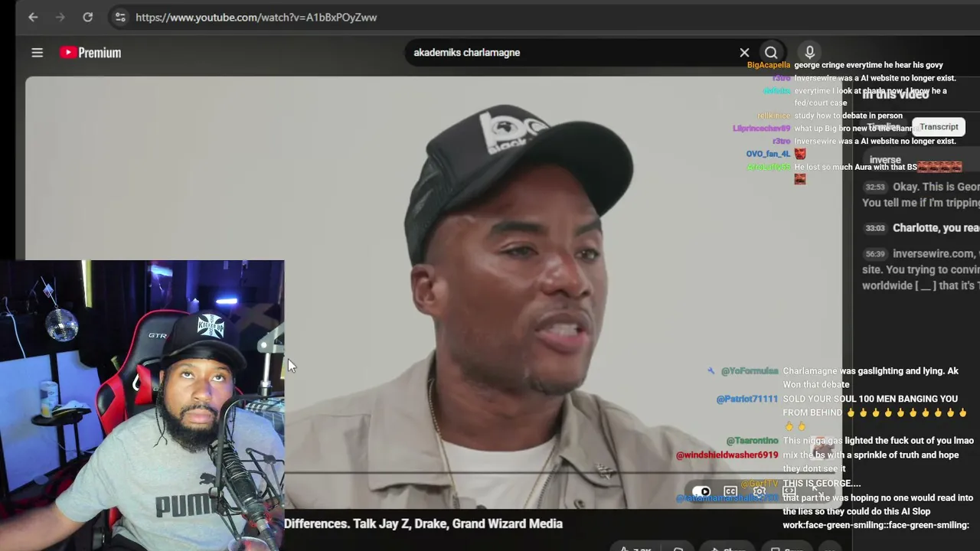980x551 pixels.
Task: Click the OVO_fan_4L chat username
Action: (768, 154)
